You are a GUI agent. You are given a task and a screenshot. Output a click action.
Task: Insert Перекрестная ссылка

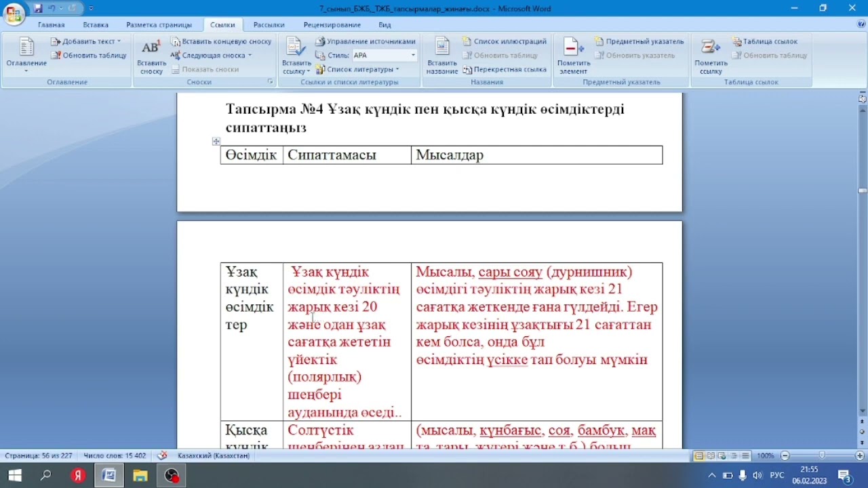click(505, 69)
